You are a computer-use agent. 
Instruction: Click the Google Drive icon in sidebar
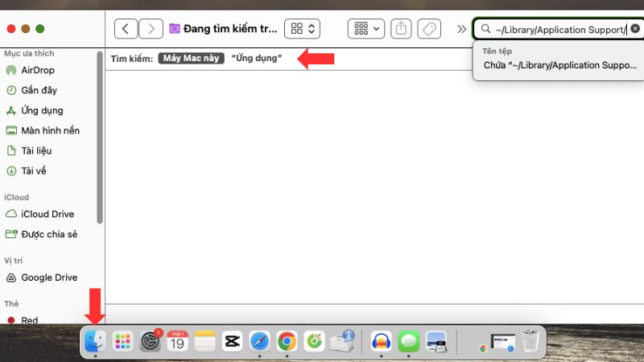pos(11,278)
